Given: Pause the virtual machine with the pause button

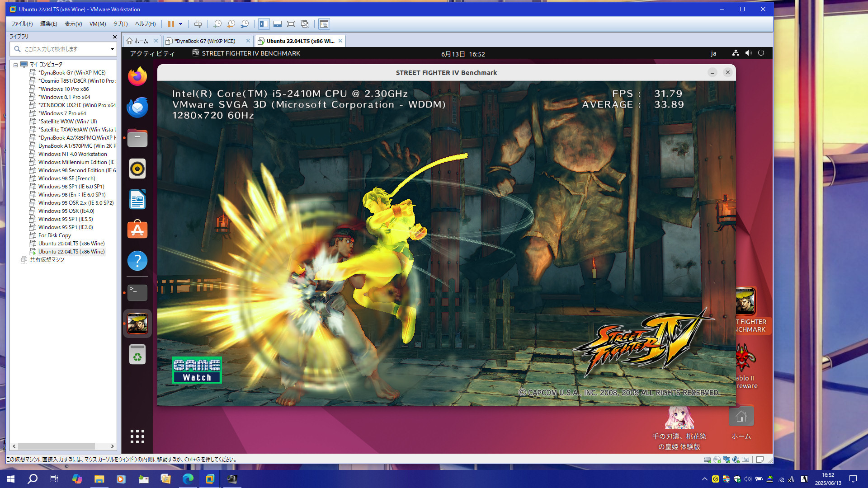Looking at the screenshot, I should coord(171,24).
